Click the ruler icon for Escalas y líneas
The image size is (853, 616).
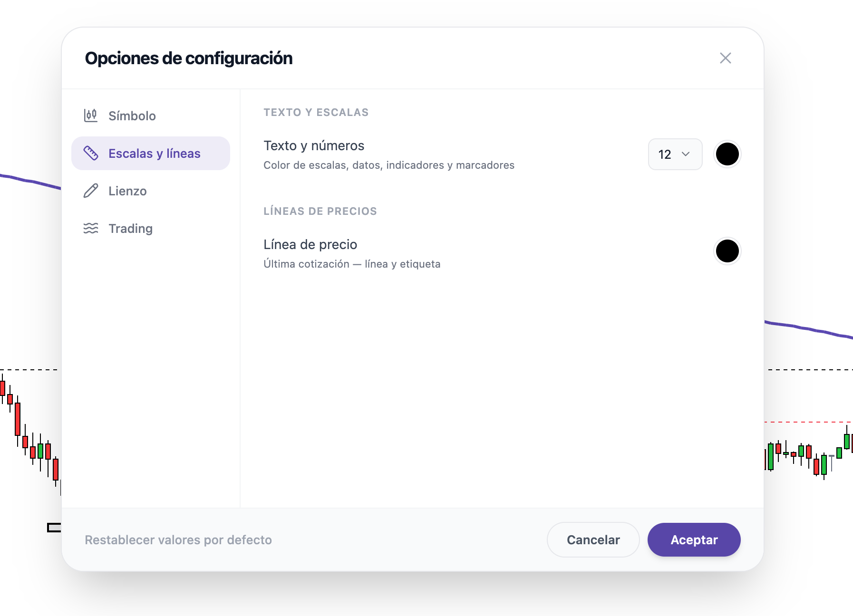[91, 153]
